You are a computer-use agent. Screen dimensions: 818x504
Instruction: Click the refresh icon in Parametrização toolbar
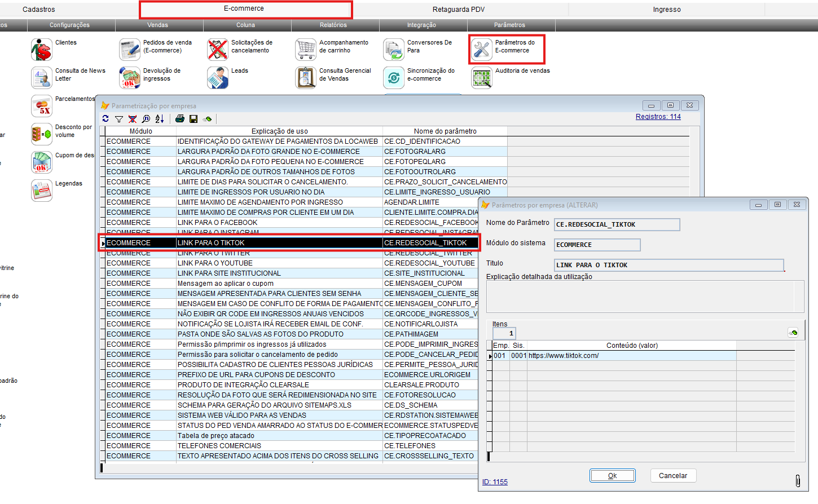105,119
